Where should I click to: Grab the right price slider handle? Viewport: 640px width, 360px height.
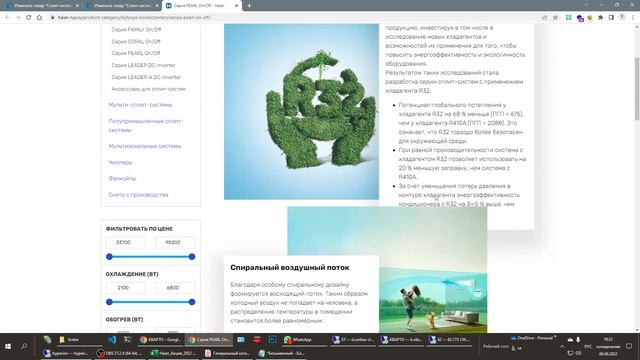coord(192,256)
